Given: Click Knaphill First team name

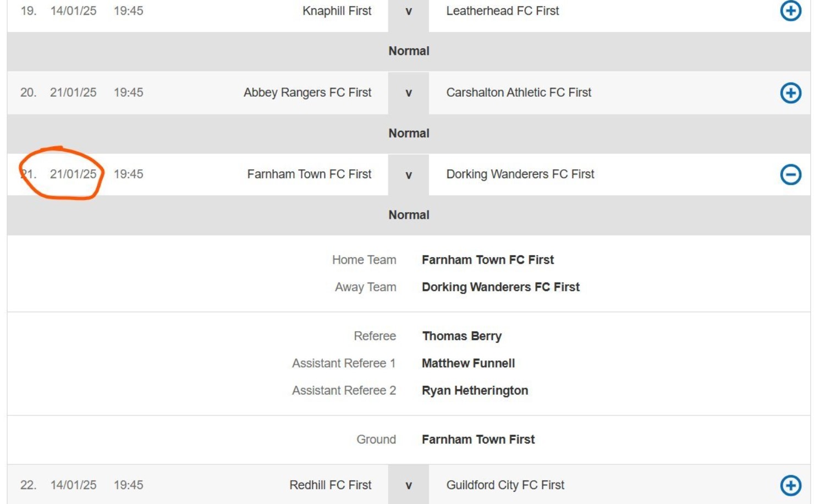Looking at the screenshot, I should coord(337,10).
